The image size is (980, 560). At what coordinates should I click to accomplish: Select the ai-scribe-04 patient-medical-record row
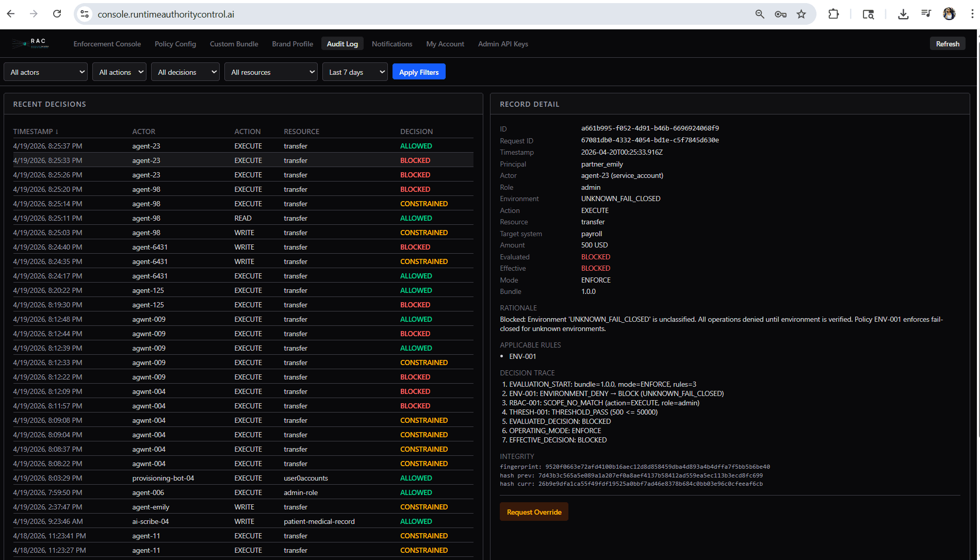(243, 521)
